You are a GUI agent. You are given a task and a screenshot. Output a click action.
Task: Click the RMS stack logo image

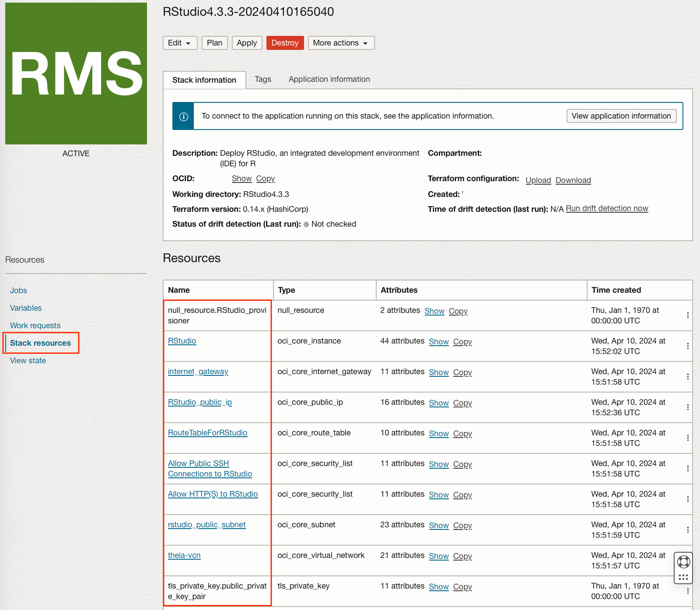point(76,74)
